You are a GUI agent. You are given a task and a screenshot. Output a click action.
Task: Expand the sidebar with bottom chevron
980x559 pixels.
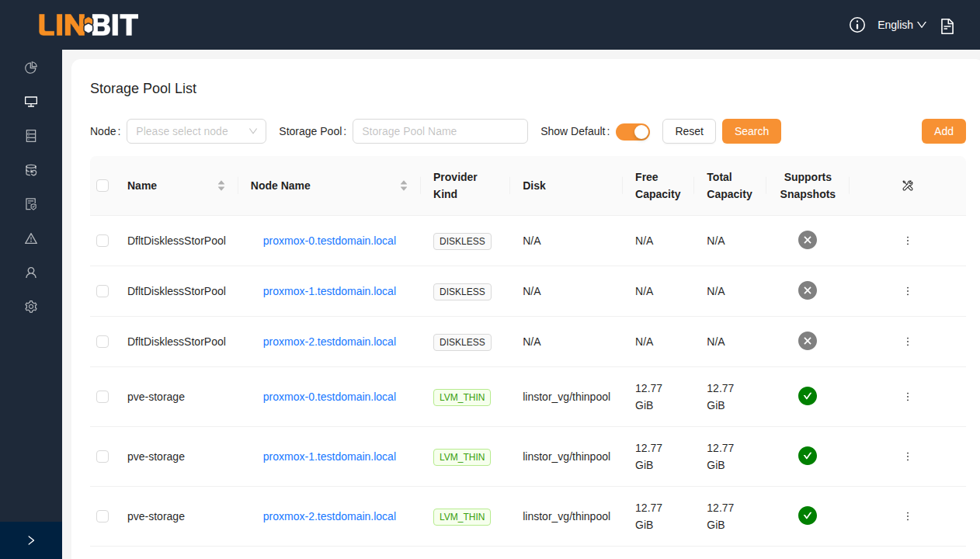tap(31, 540)
